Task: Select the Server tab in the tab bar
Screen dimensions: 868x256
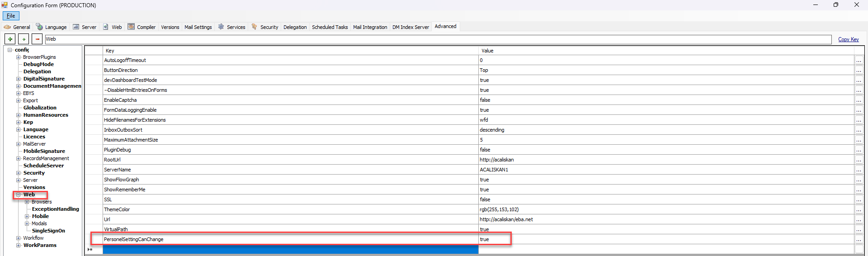Action: pyautogui.click(x=85, y=27)
